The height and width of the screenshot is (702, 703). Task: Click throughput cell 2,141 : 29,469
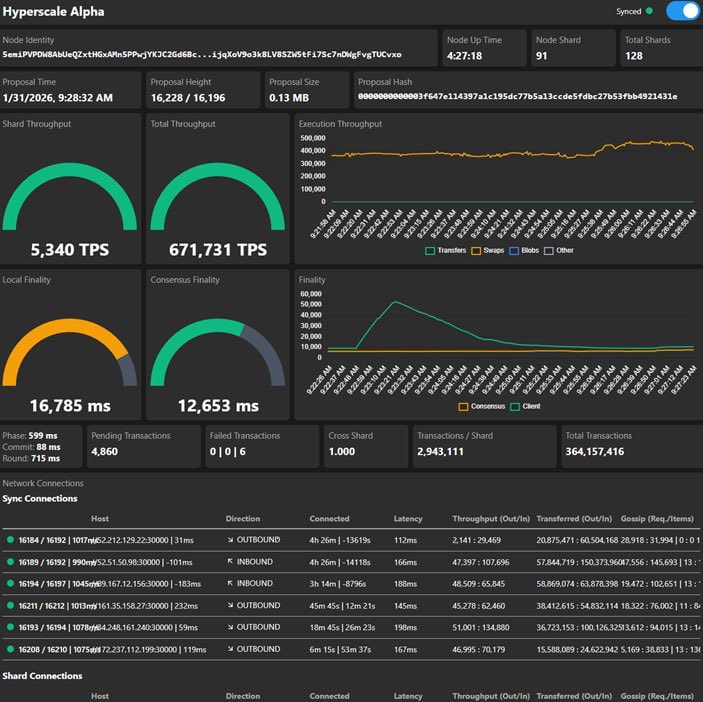pyautogui.click(x=476, y=540)
